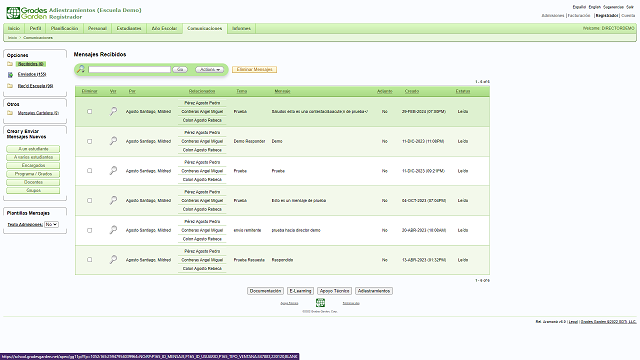View the 04-OCT-2023 message with magnifier icon
640x360 pixels.
click(x=113, y=200)
